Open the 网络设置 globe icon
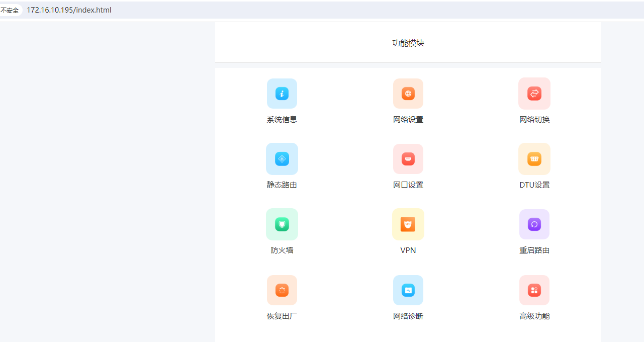This screenshot has height=342, width=644. 408,94
